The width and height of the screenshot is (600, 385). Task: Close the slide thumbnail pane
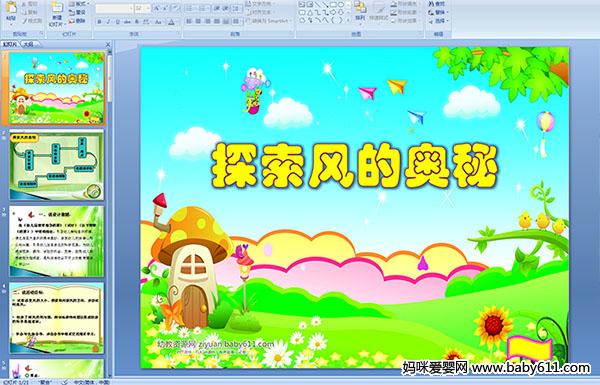pyautogui.click(x=108, y=44)
